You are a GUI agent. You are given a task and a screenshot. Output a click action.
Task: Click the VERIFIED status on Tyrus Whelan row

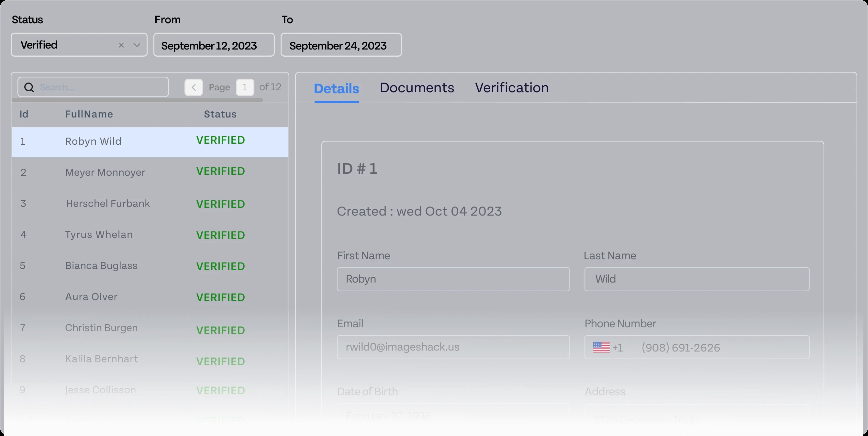click(x=220, y=235)
